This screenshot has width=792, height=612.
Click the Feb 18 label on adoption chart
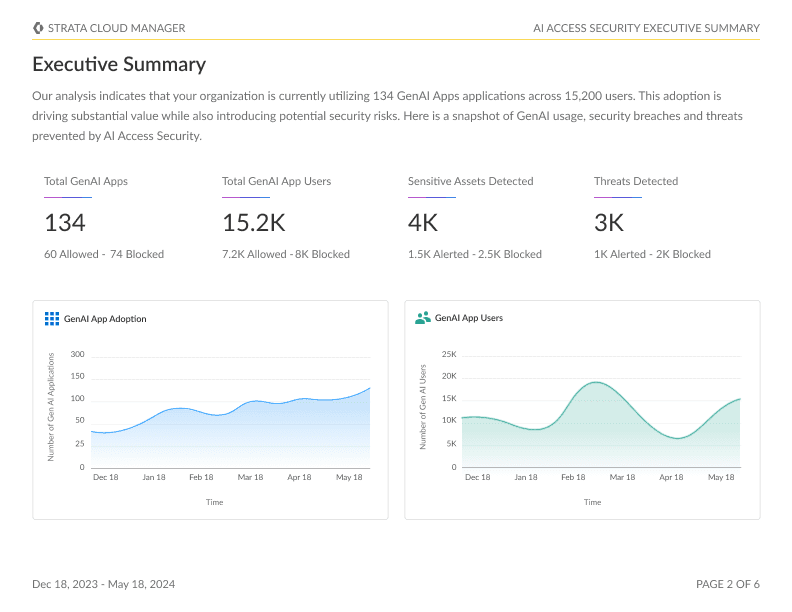pos(201,477)
